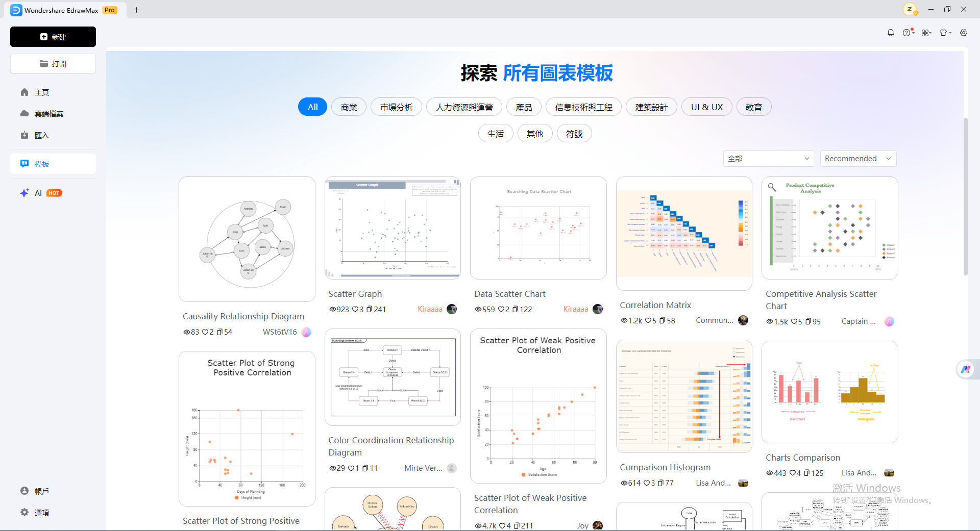Open Scatter Plot of Weak Positive Correlation thumbnail
The image size is (980, 531).
538,406
